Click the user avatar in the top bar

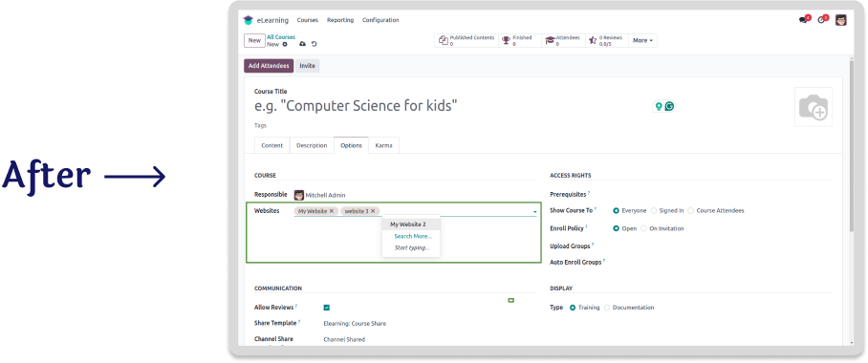click(841, 20)
